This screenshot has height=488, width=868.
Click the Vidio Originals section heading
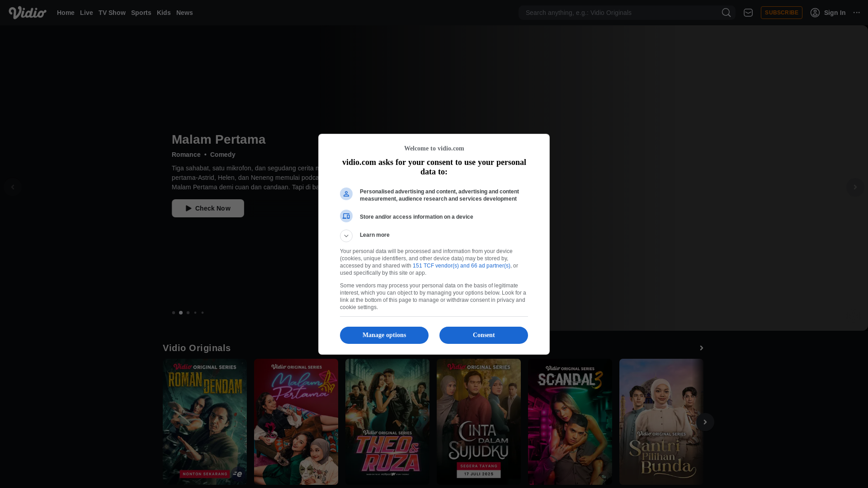(x=197, y=348)
